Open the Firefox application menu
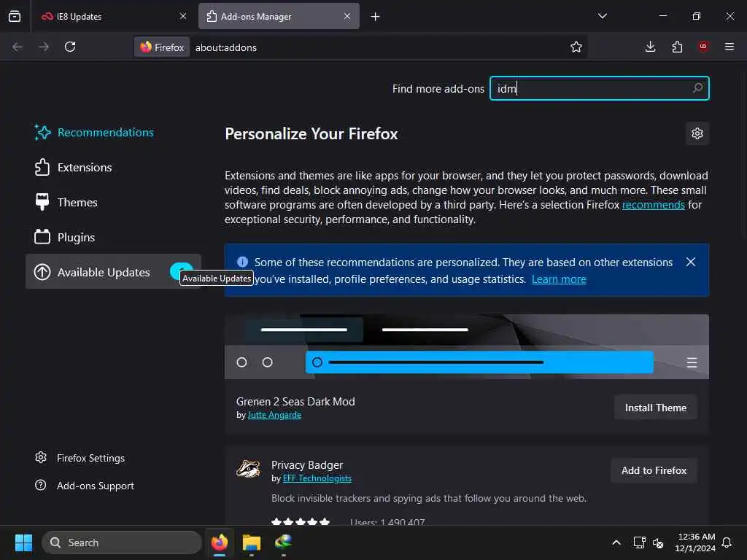 [x=729, y=47]
